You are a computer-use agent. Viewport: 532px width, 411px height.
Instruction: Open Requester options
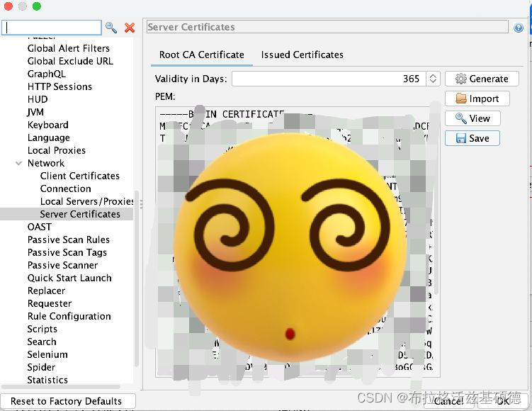50,303
